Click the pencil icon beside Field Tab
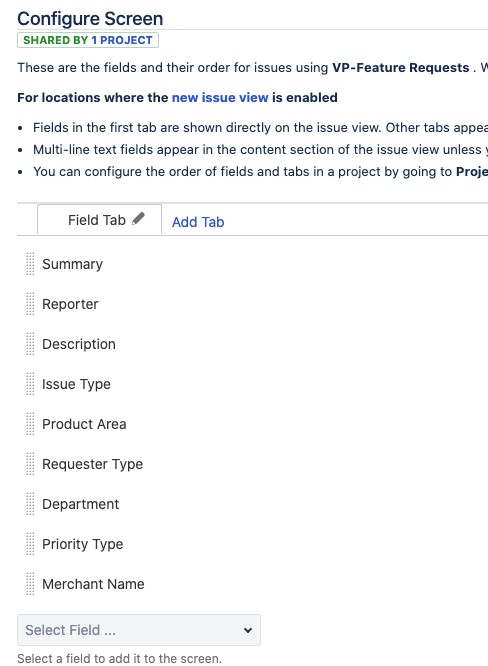The width and height of the screenshot is (488, 666). pos(138,219)
